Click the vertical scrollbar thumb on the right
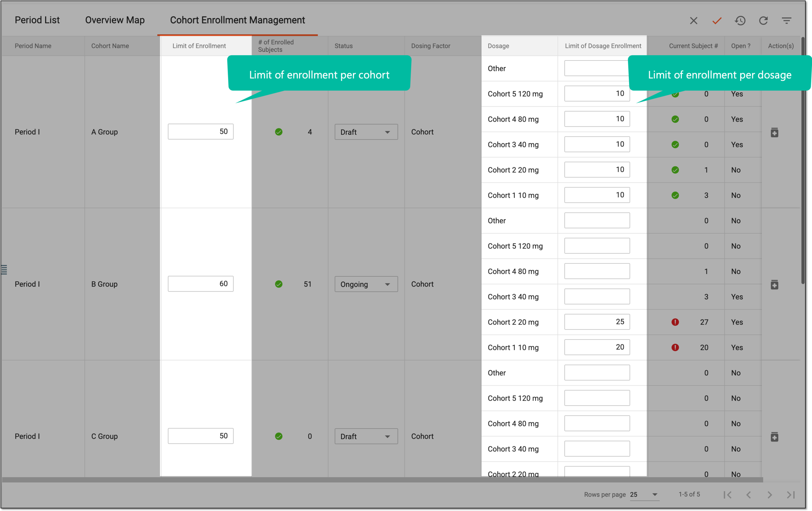Image resolution: width=812 pixels, height=511 pixels. [803, 160]
